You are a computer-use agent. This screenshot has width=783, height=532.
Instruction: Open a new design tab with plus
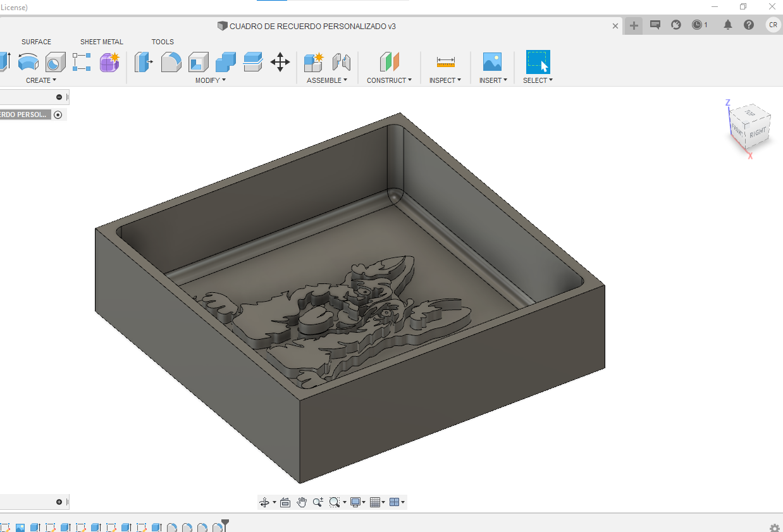coord(634,26)
